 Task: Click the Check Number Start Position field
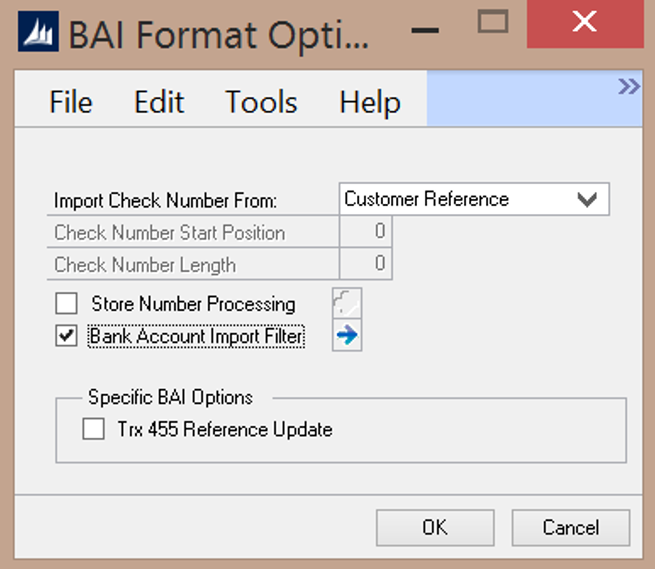pyautogui.click(x=366, y=233)
